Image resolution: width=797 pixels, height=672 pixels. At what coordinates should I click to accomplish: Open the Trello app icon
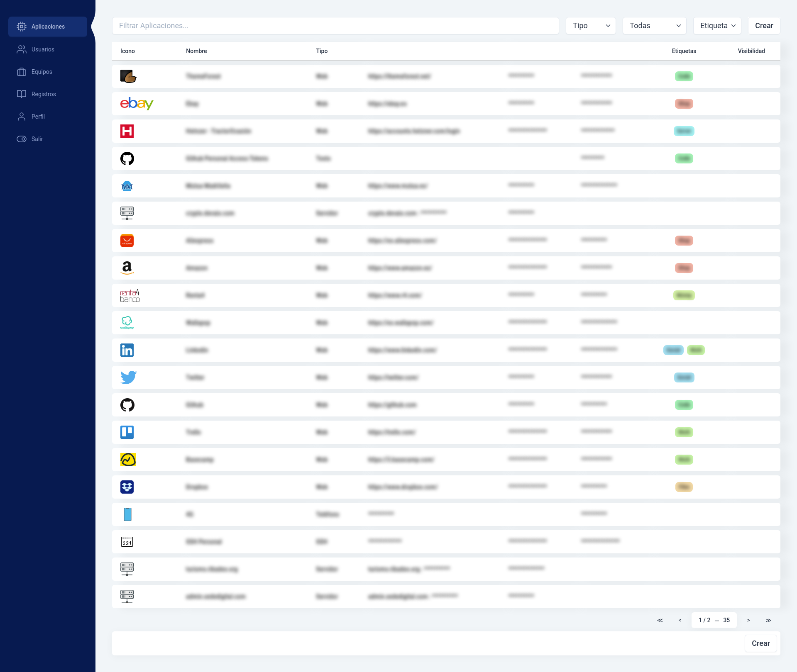click(127, 432)
